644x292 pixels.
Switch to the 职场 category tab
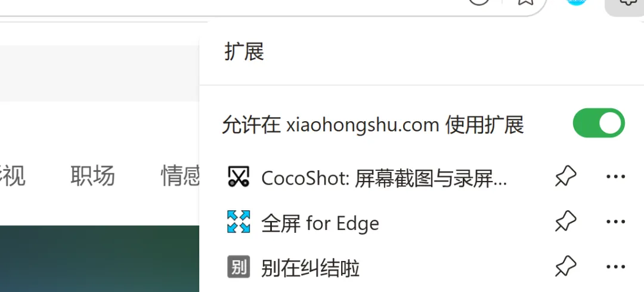pyautogui.click(x=92, y=176)
